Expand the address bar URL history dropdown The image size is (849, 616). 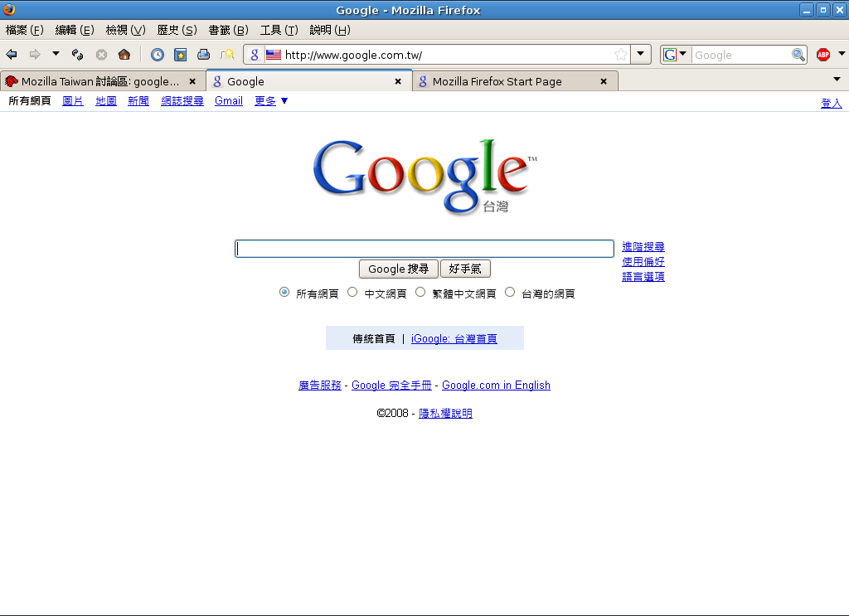[x=640, y=55]
